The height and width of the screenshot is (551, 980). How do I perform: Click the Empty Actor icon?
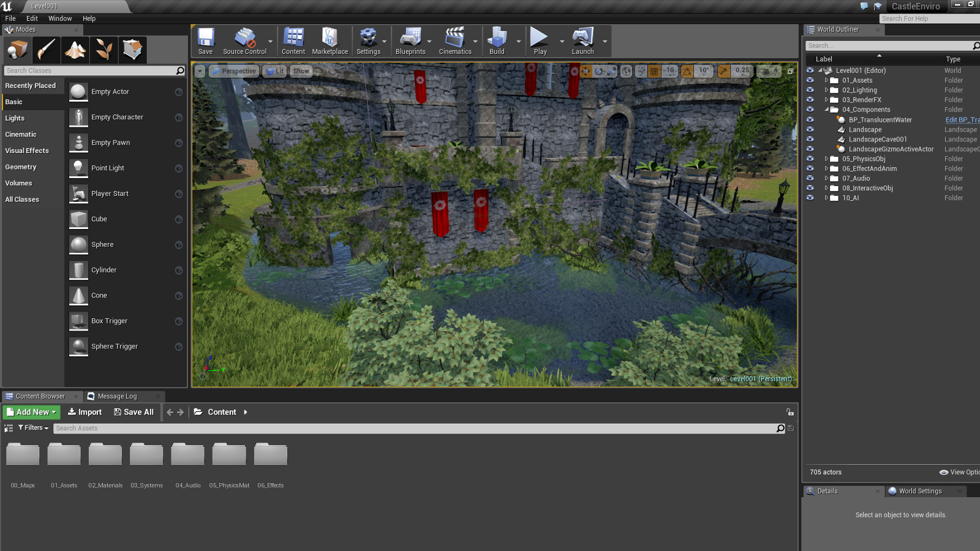[x=78, y=92]
